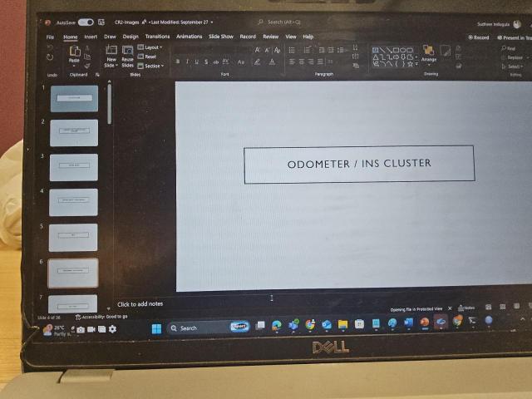Click Accessibility: Good to go status

[x=101, y=317]
